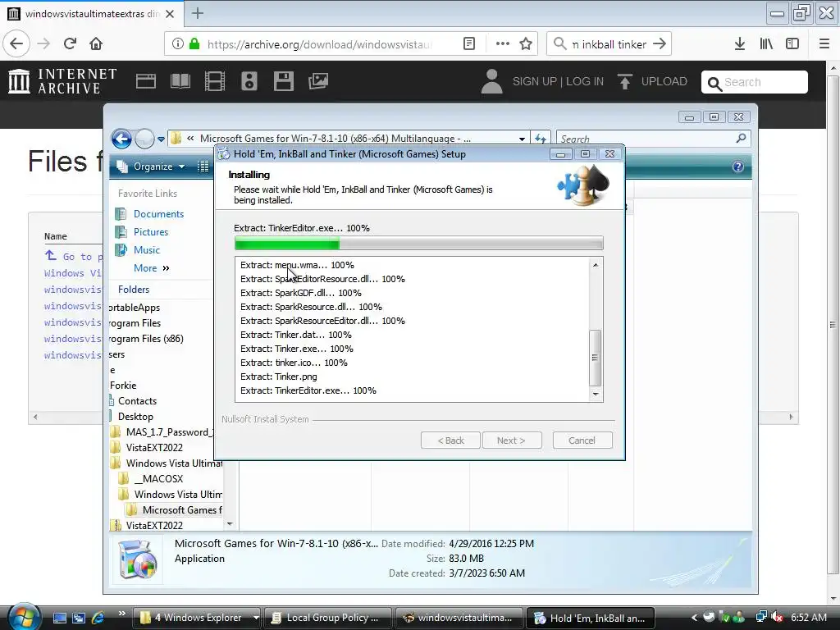840x630 pixels.
Task: Select Desktop folder in tree
Action: point(135,417)
